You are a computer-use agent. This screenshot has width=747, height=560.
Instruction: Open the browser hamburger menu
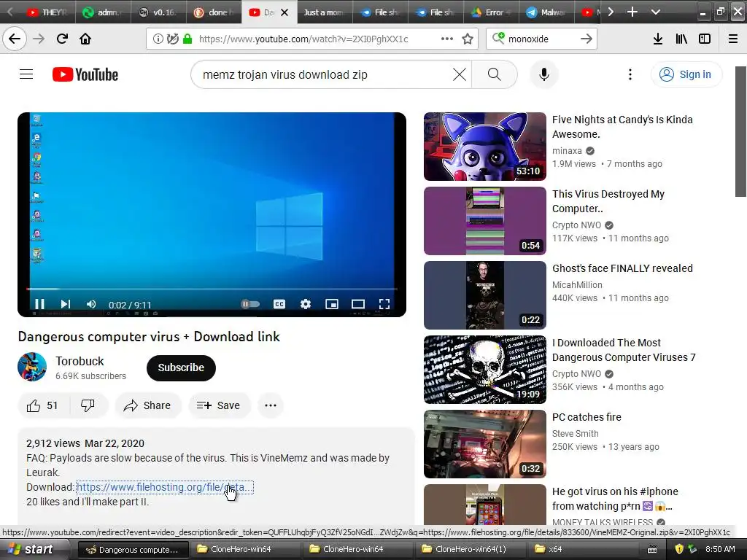point(733,39)
